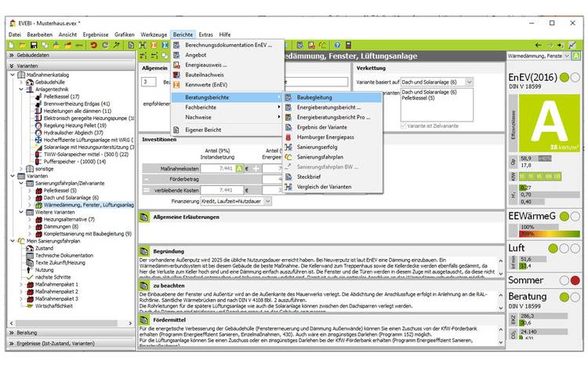Click the Hamburger Energiepass icon in submenu
The image size is (588, 372).
point(289,137)
